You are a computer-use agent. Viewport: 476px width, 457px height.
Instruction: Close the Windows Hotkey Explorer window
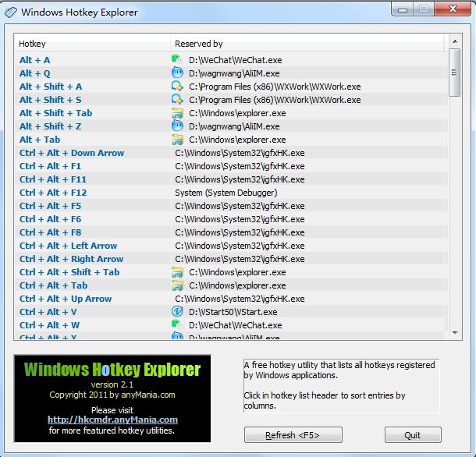point(453,9)
